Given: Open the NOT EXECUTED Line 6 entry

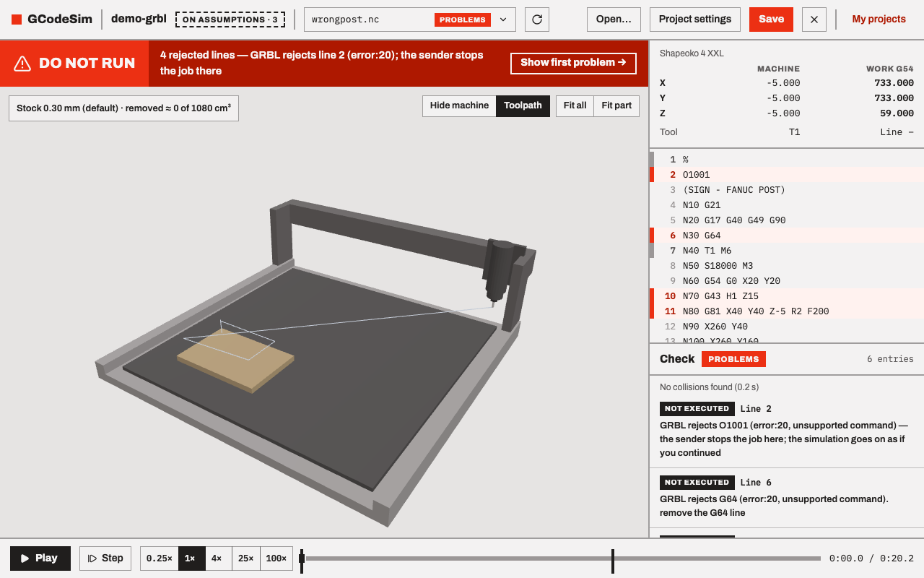Looking at the screenshot, I should point(787,497).
